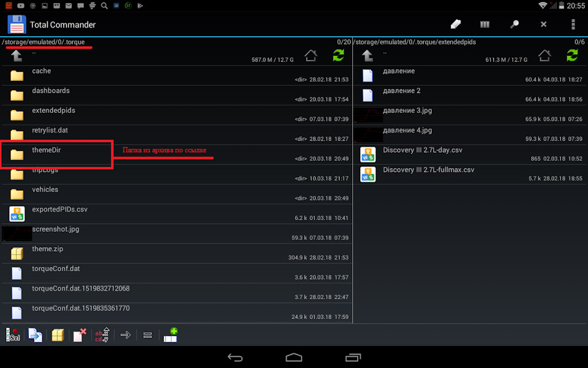Open давление 3.jpg image

(x=470, y=115)
